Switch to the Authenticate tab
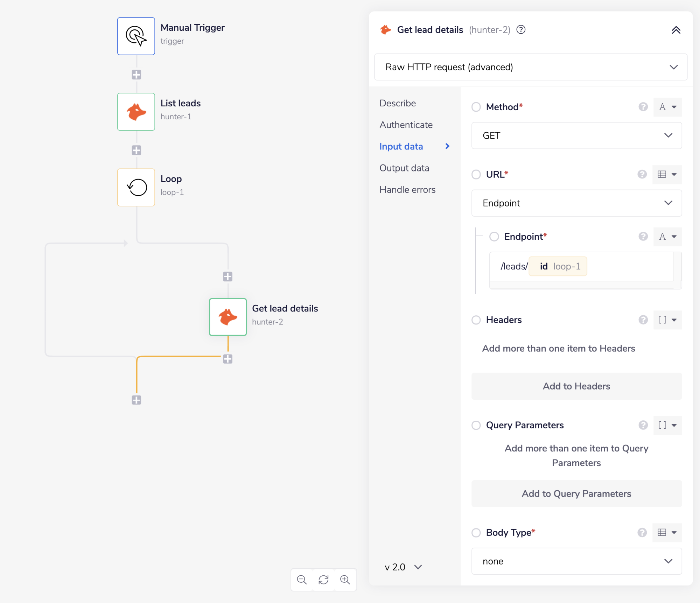 (406, 125)
